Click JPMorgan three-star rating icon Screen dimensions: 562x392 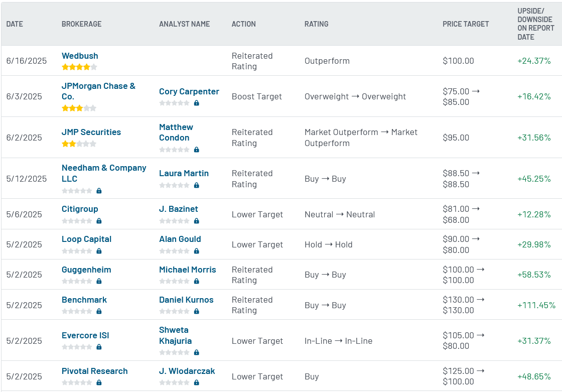(79, 108)
